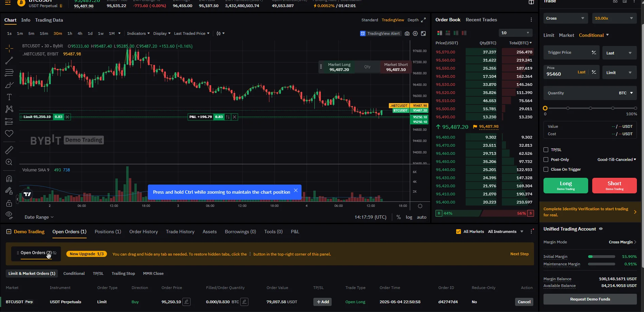Open chart settings hexagon icon

[415, 33]
